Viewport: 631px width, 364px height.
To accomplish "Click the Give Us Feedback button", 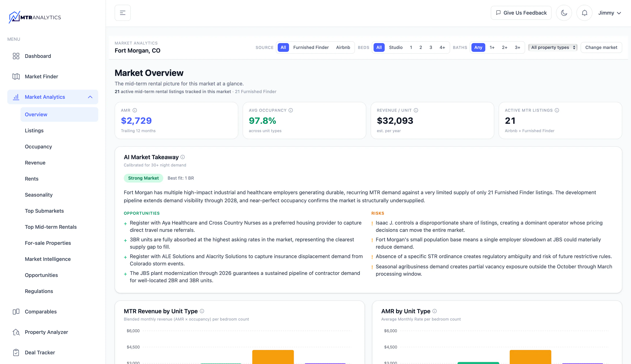I will pyautogui.click(x=521, y=13).
